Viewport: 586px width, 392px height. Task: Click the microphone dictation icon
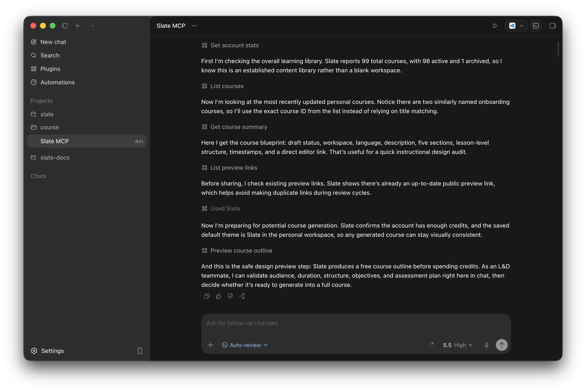pos(486,345)
